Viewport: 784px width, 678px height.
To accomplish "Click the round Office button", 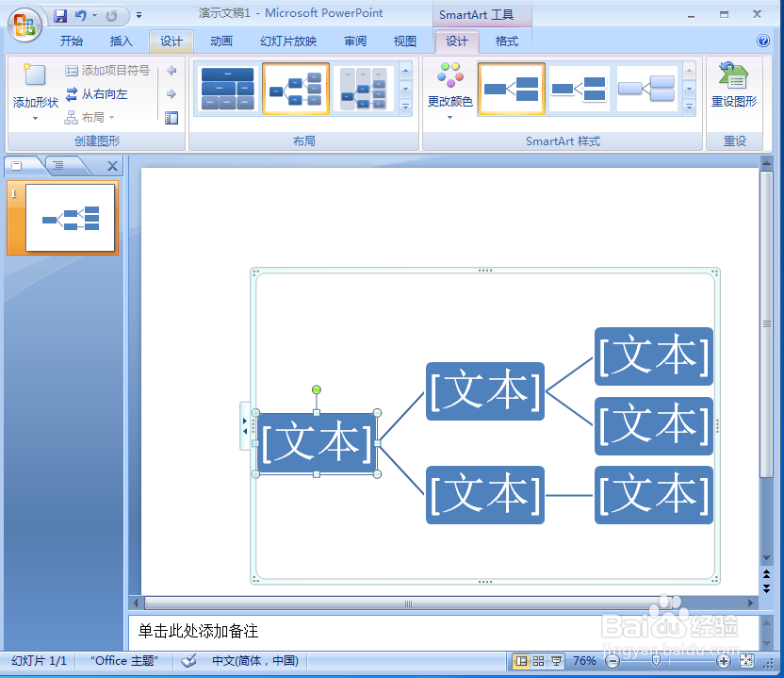I will tap(24, 25).
